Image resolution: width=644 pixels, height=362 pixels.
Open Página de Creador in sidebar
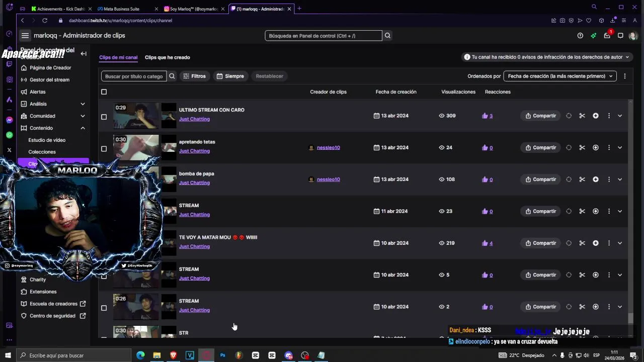pyautogui.click(x=50, y=67)
